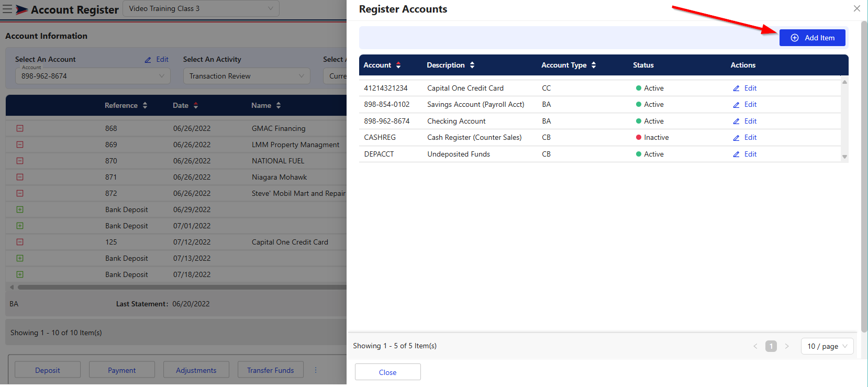Click the horizontal scrollbar of register table
Viewport: 868px width, 387px height.
coord(182,287)
